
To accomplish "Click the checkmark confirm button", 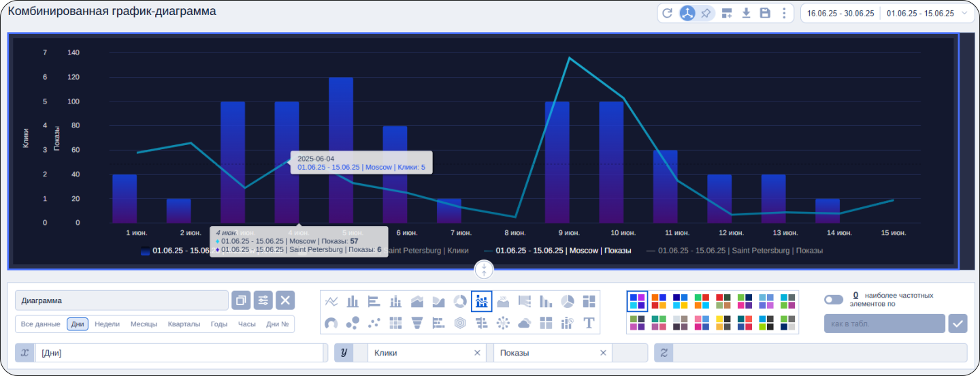I will coord(958,324).
